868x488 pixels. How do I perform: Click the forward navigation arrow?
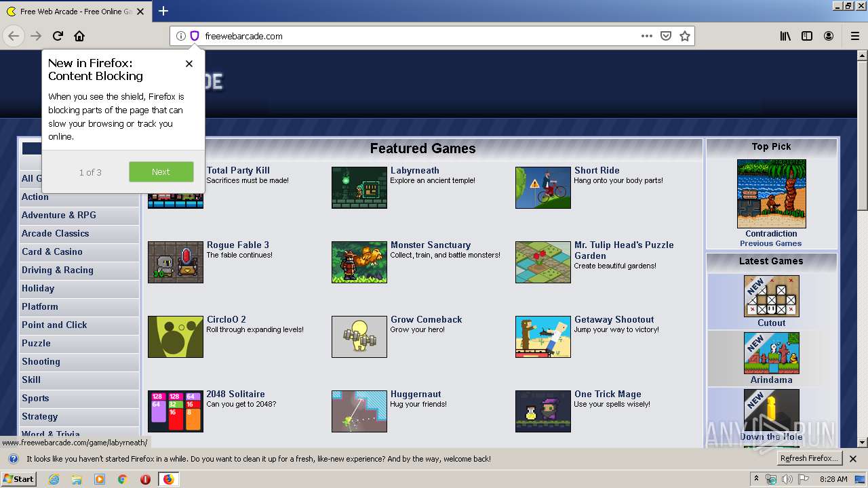click(x=36, y=36)
